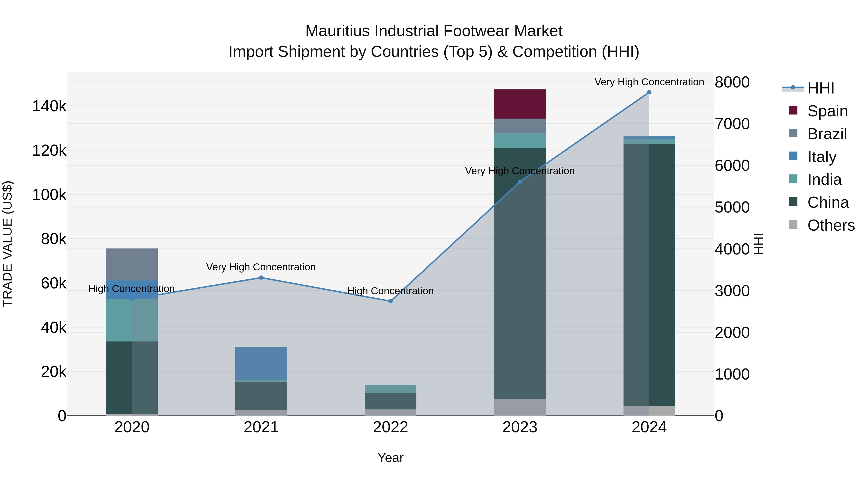Click the China dark green swatch
868x488 pixels.
(793, 202)
